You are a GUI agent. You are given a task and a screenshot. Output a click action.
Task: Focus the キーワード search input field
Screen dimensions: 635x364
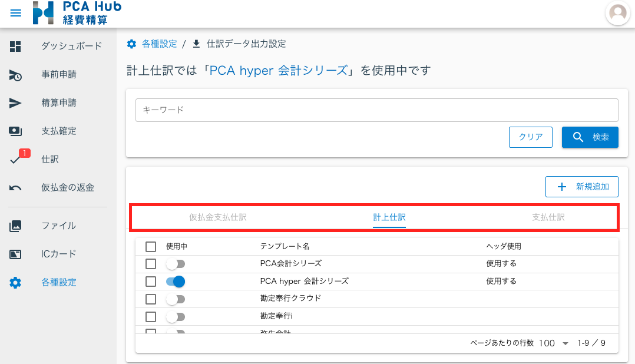[x=376, y=110]
